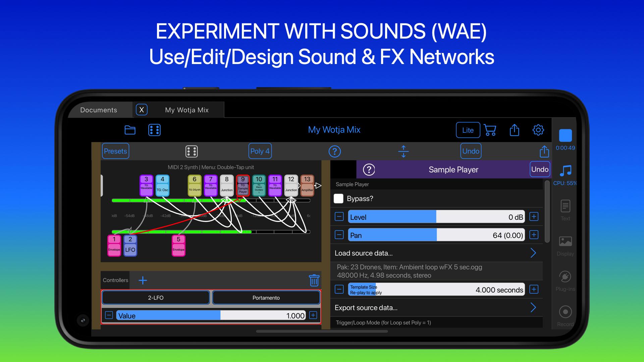Viewport: 644px width, 362px height.
Task: Select unit 12 Junction
Action: 291,185
